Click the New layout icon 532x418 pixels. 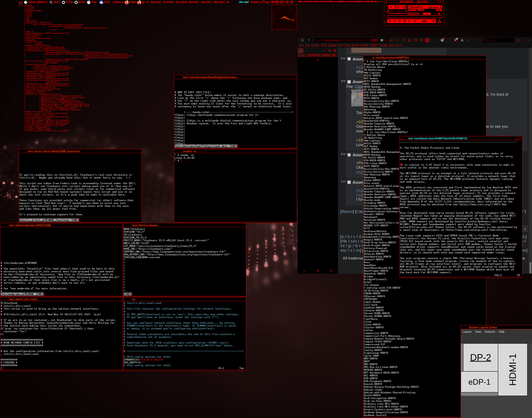click(x=479, y=339)
